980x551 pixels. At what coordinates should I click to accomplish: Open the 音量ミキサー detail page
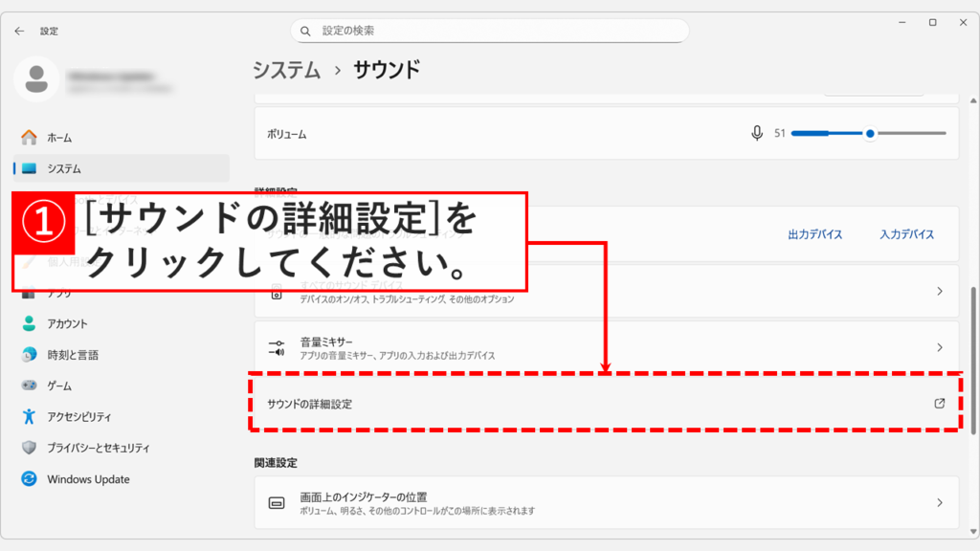coord(605,346)
